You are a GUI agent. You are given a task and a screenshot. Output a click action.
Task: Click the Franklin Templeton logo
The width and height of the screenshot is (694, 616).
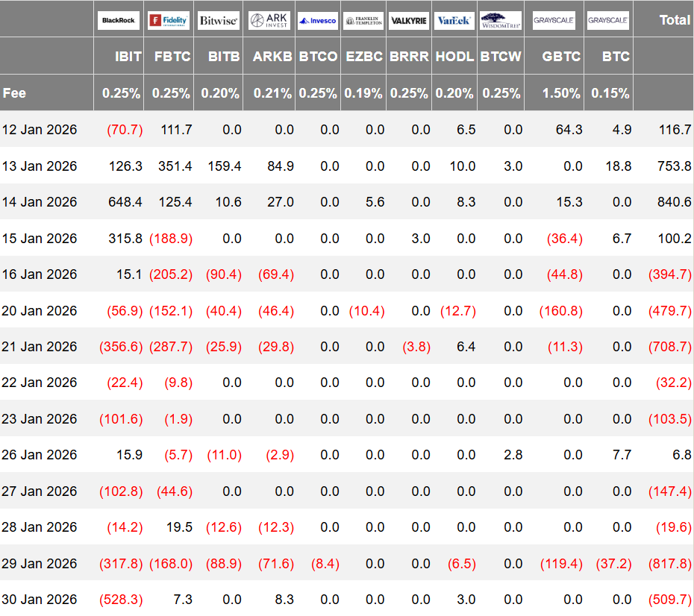363,20
